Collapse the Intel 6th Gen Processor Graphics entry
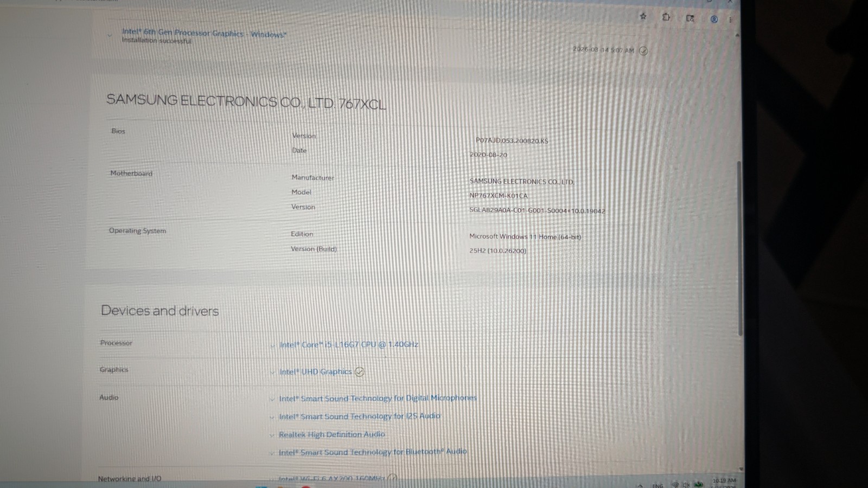Image resolution: width=868 pixels, height=488 pixels. click(110, 36)
